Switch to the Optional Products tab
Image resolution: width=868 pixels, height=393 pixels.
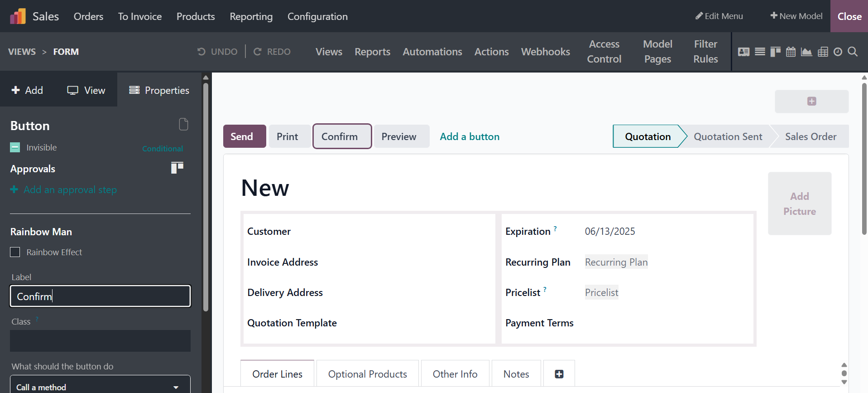click(367, 374)
